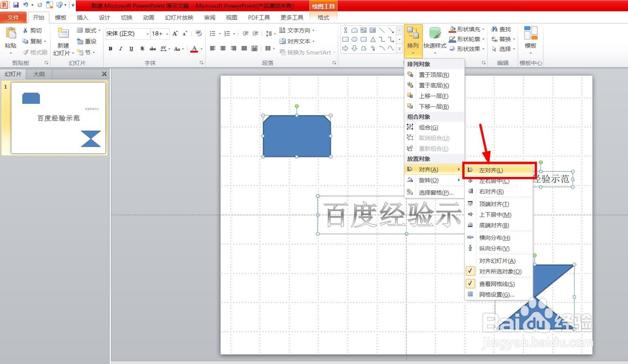Open Rotate (旋转) submenu
This screenshot has height=364, width=628.
pos(434,180)
